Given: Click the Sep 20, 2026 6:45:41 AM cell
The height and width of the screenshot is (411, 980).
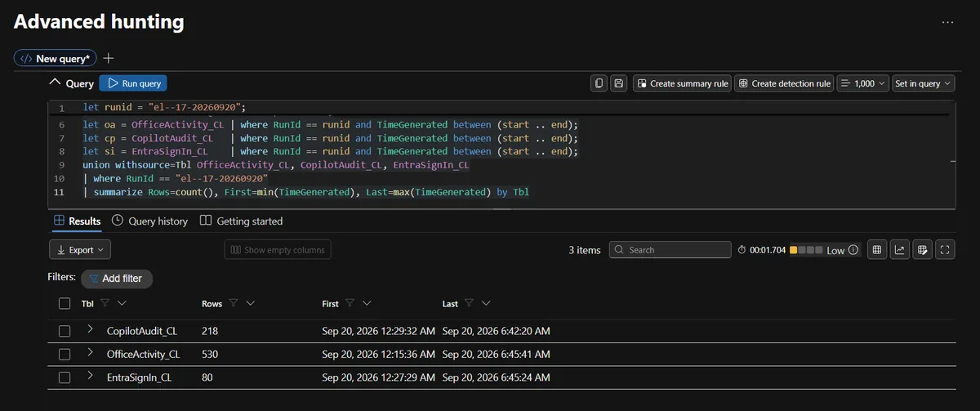Looking at the screenshot, I should [497, 355].
